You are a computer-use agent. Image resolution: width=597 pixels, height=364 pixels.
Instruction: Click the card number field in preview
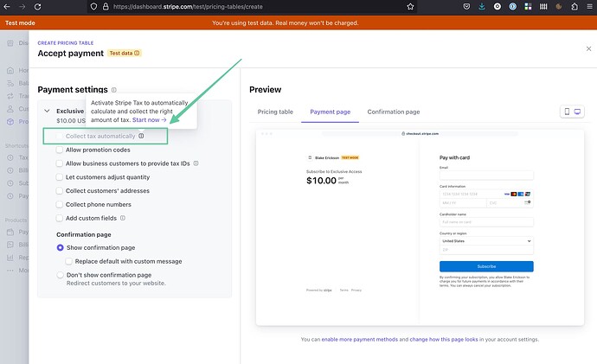pos(486,194)
